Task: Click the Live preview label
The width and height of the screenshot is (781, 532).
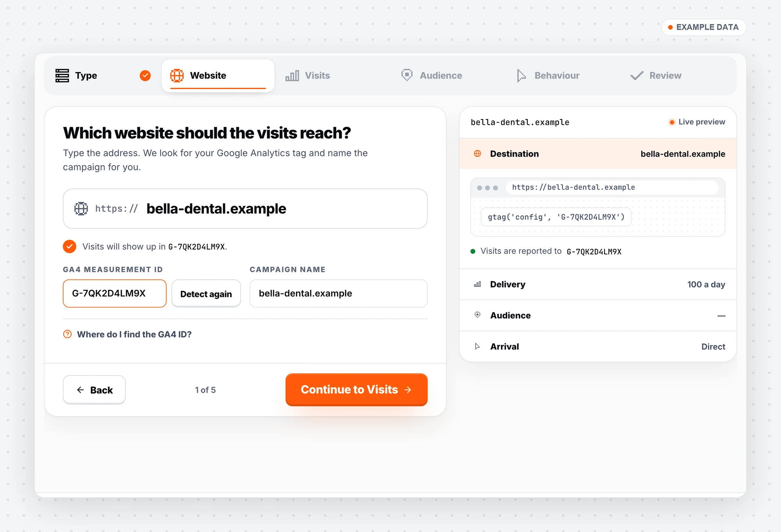Action: [697, 122]
